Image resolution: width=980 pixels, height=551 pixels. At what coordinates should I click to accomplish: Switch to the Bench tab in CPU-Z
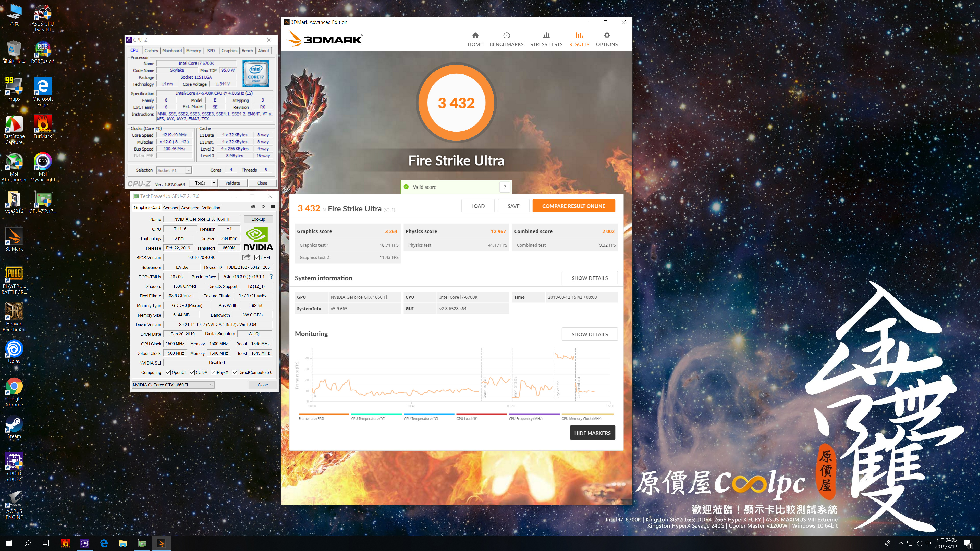point(247,51)
